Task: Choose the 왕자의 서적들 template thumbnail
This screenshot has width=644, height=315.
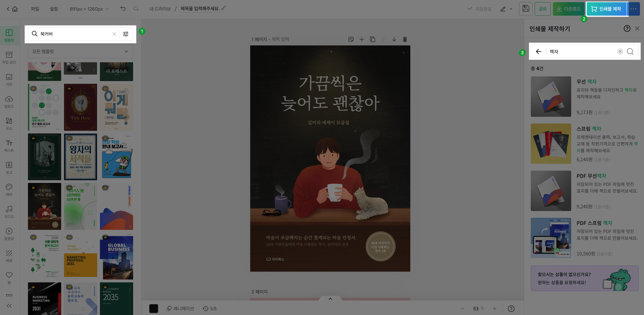Action: click(x=80, y=157)
